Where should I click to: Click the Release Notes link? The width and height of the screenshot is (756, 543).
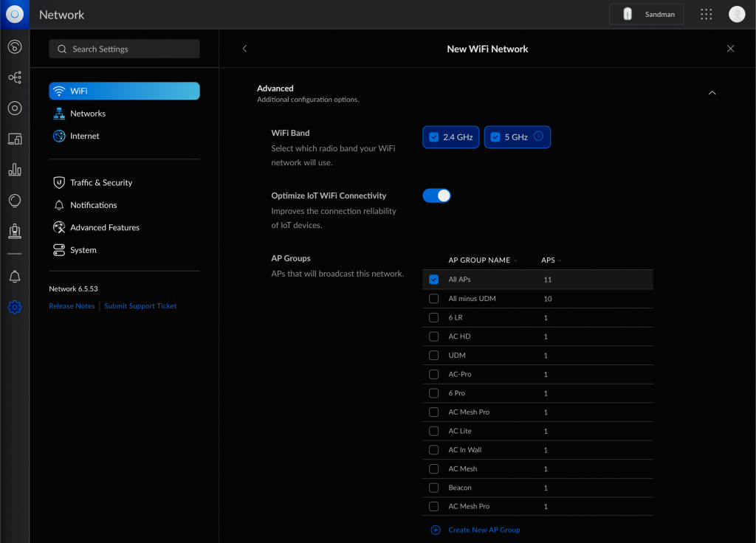point(72,305)
